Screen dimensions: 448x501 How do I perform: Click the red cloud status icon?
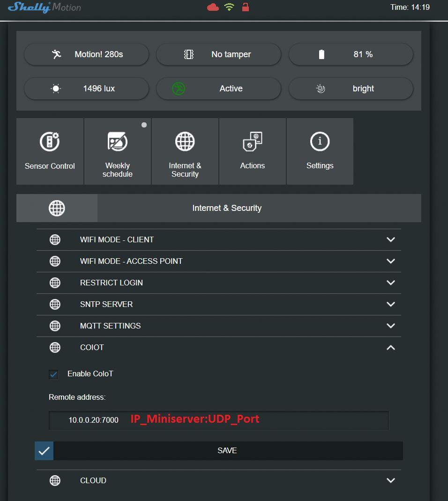(213, 7)
